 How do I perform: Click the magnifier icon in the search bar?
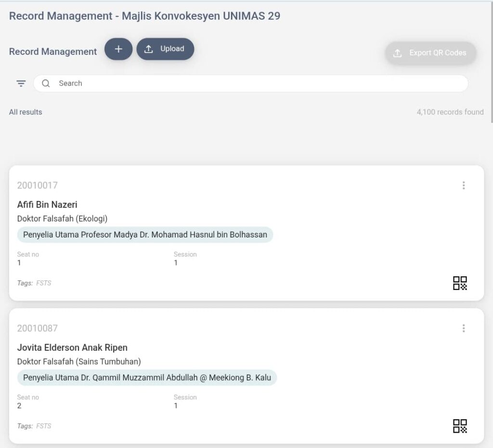click(46, 83)
